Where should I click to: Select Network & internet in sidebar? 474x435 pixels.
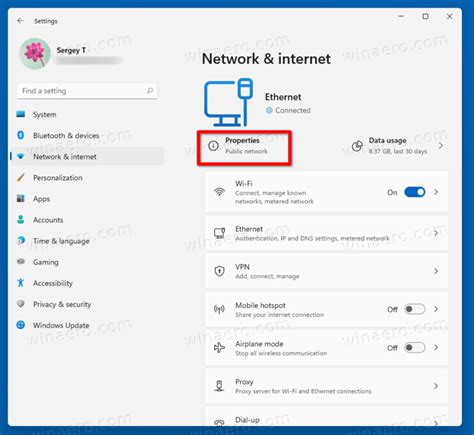(87, 156)
